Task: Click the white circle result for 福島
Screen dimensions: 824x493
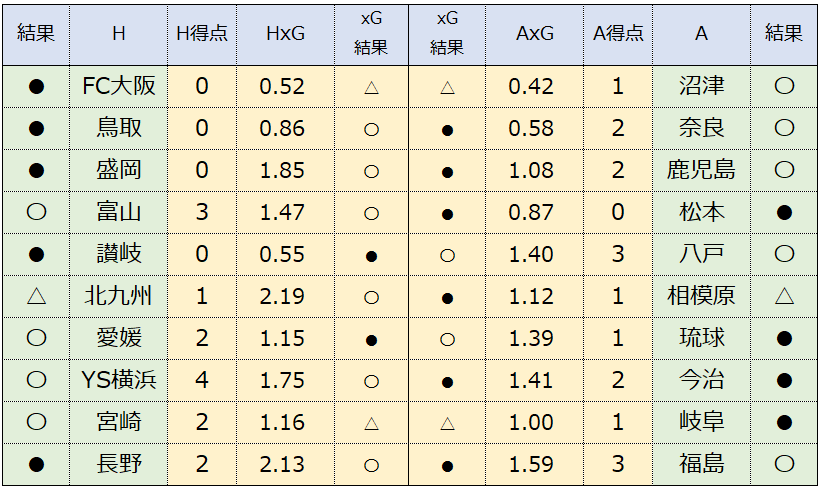Action: (x=784, y=464)
